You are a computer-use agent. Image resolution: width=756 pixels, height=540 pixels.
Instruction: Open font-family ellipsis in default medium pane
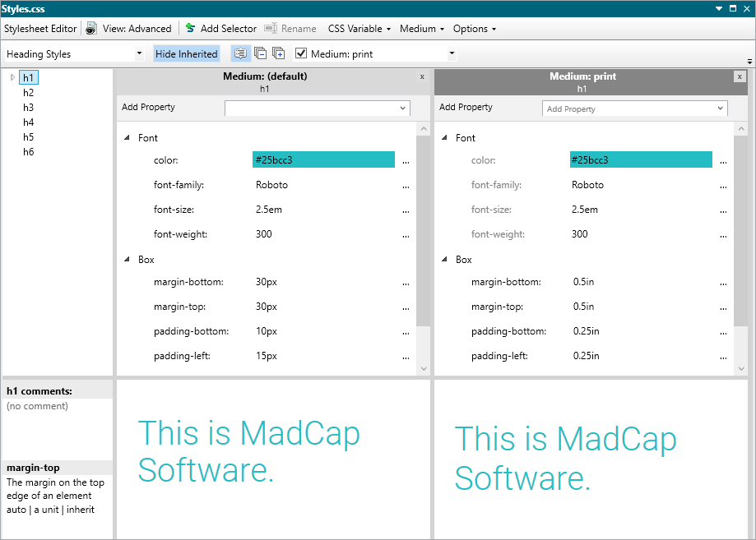pos(406,186)
